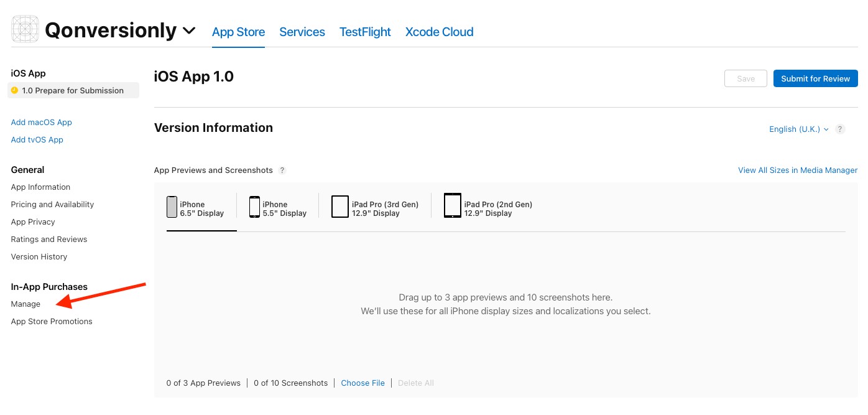Image resolution: width=868 pixels, height=415 pixels.
Task: Select the iPad Pro (3rd Gen) device icon
Action: (339, 206)
